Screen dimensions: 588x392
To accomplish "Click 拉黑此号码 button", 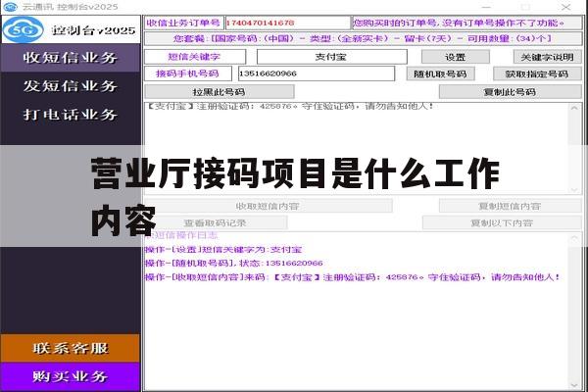I will pyautogui.click(x=219, y=92).
